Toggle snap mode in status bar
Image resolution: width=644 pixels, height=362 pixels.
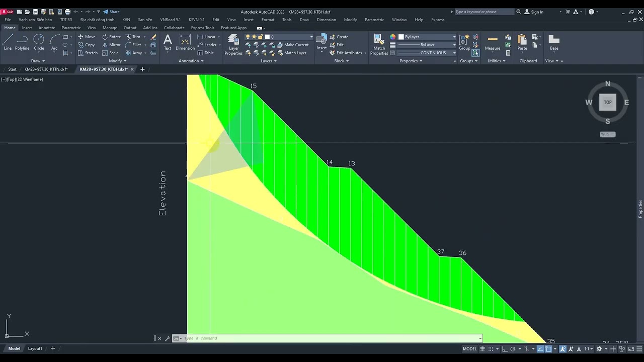tap(491, 349)
